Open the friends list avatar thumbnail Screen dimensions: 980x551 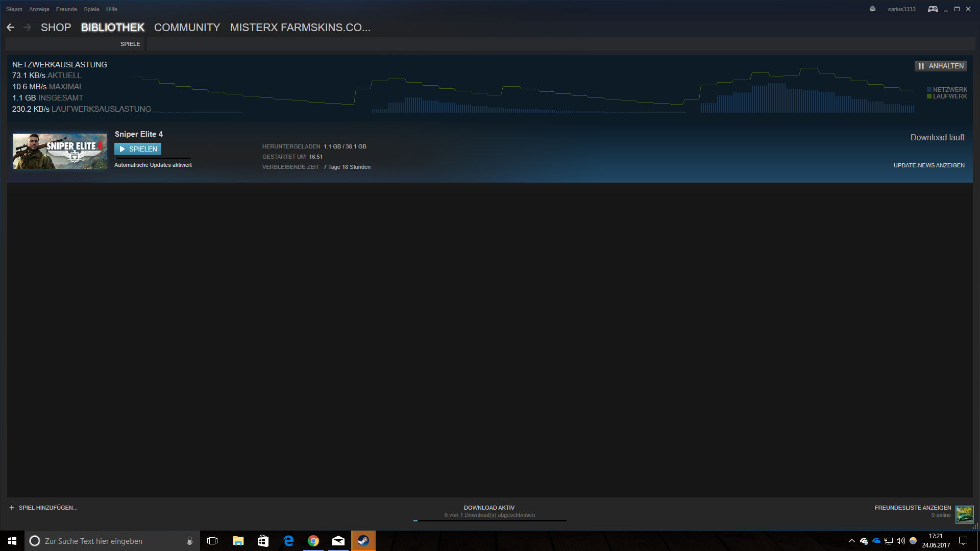964,514
